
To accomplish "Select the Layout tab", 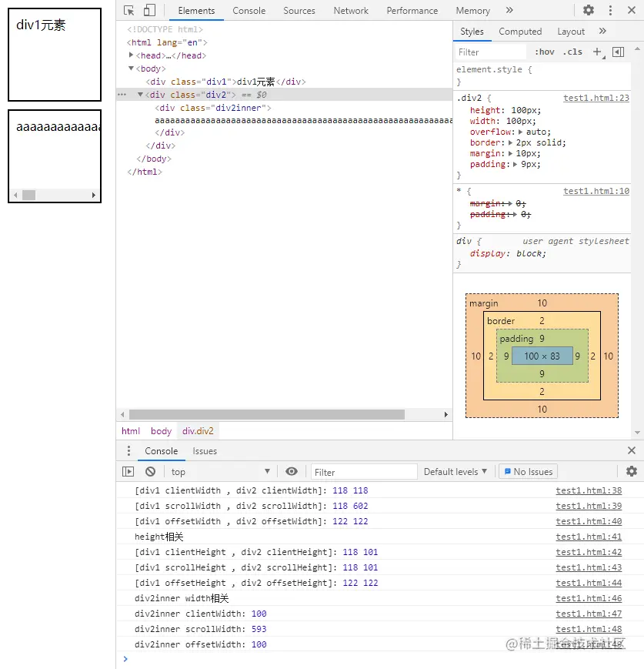I will (571, 32).
